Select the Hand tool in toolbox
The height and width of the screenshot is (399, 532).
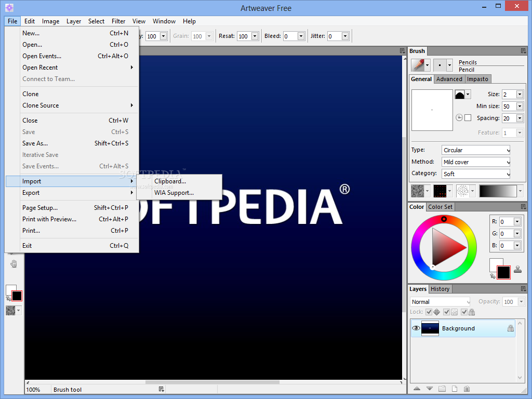[14, 263]
